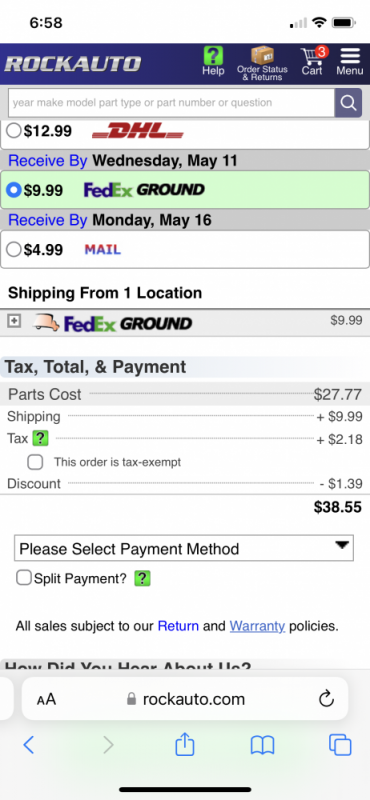This screenshot has height=800, width=370.
Task: Open Order Status & Returns
Action: click(x=262, y=63)
